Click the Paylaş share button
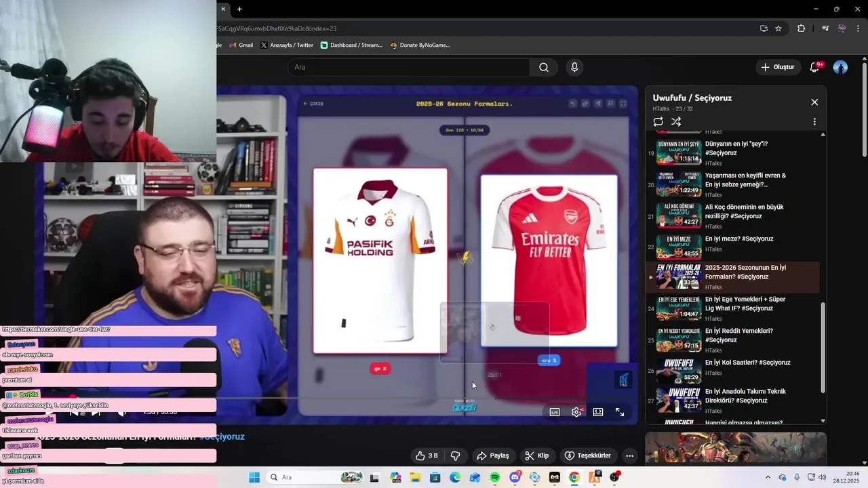This screenshot has height=488, width=868. [x=493, y=455]
